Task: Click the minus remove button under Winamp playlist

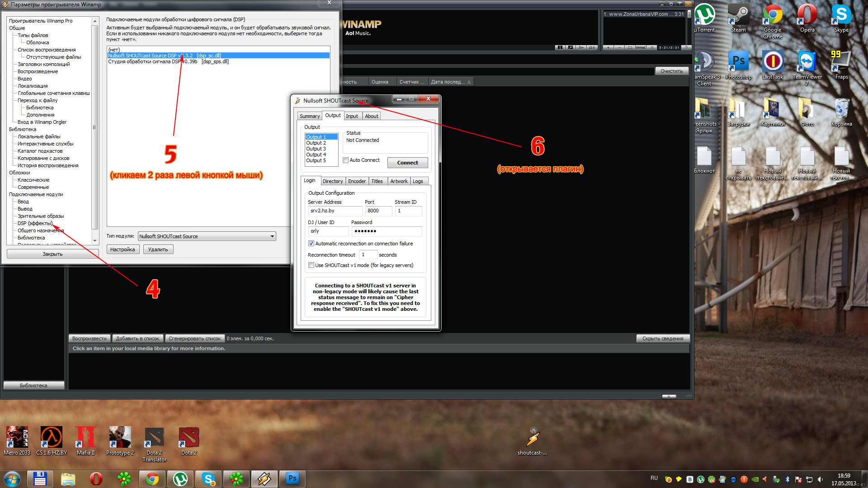Action: 619,47
